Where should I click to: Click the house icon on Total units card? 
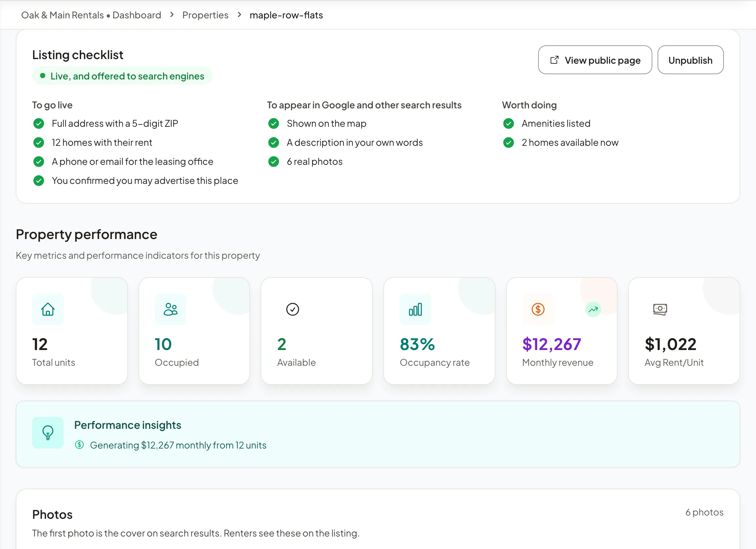[48, 309]
